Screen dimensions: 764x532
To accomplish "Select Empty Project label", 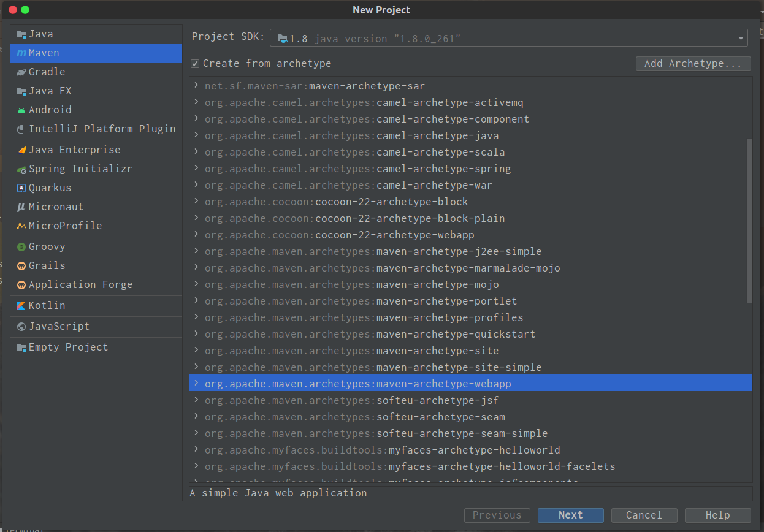I will click(x=68, y=348).
